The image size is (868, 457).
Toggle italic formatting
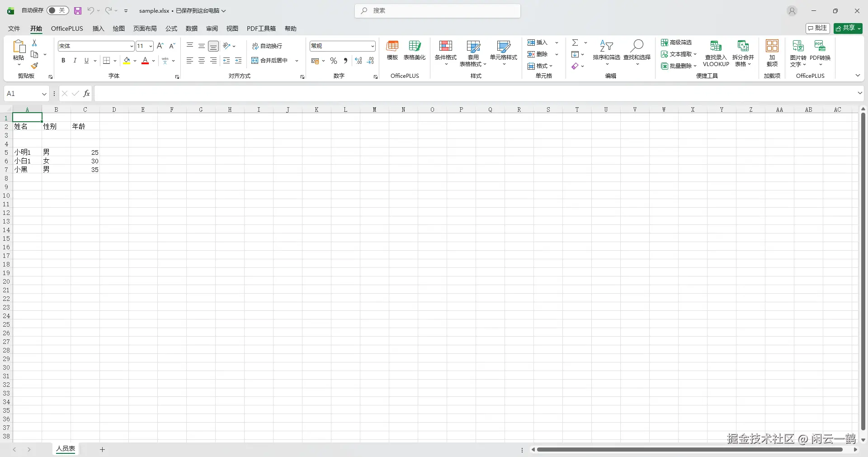[x=75, y=61]
